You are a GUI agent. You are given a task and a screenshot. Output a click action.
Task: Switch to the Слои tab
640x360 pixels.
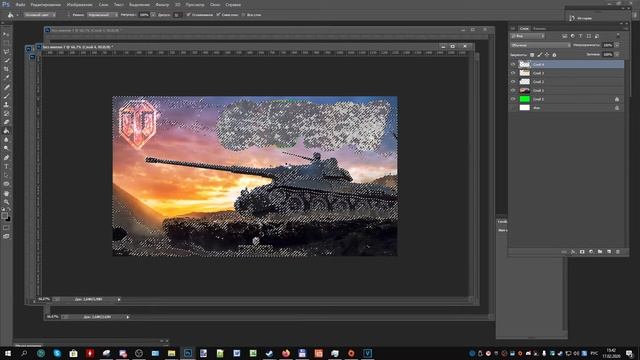click(524, 29)
